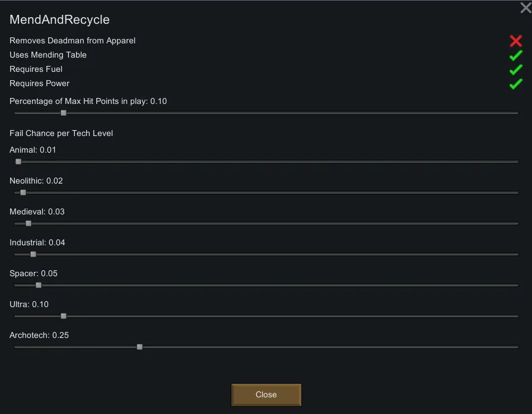Click the Uses Mending Table label
The image size is (532, 414).
(48, 55)
